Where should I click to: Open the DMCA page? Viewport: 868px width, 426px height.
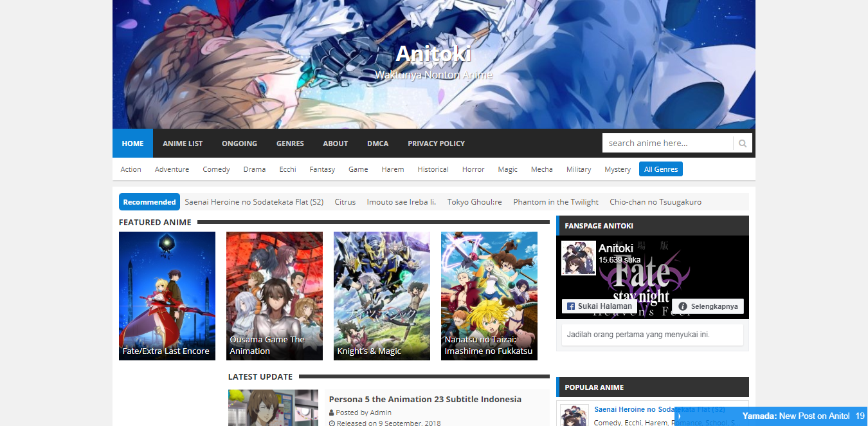pyautogui.click(x=378, y=144)
